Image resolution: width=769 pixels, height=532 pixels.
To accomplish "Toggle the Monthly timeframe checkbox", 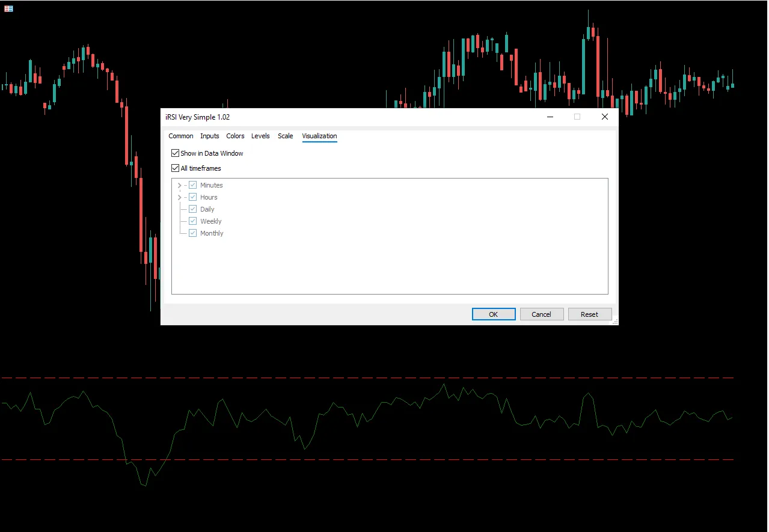I will (193, 233).
